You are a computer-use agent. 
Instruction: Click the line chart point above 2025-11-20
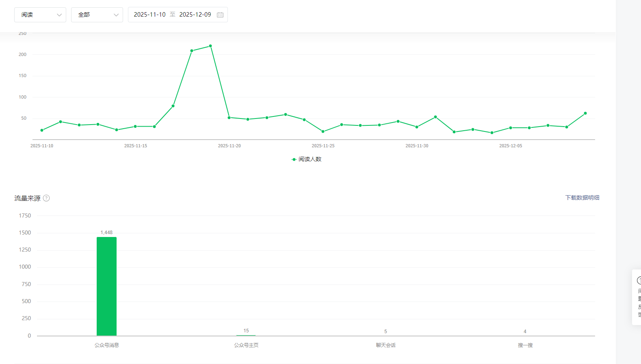[229, 118]
